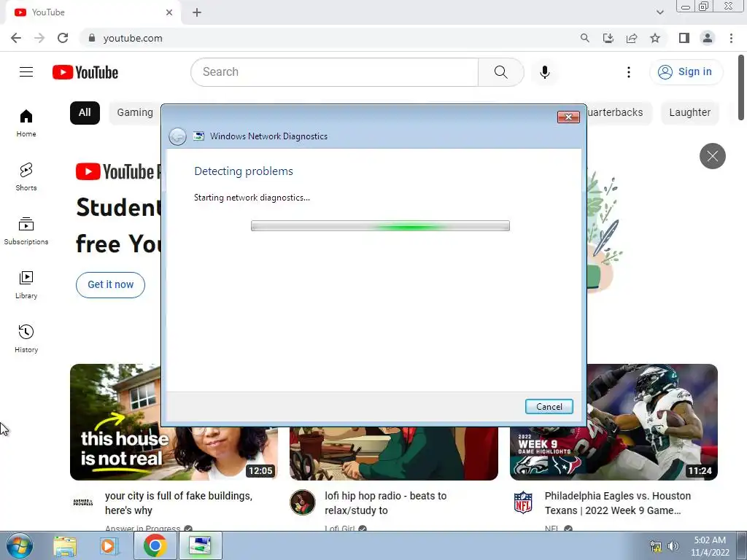
Task: Close the YouTube tab
Action: [x=169, y=12]
